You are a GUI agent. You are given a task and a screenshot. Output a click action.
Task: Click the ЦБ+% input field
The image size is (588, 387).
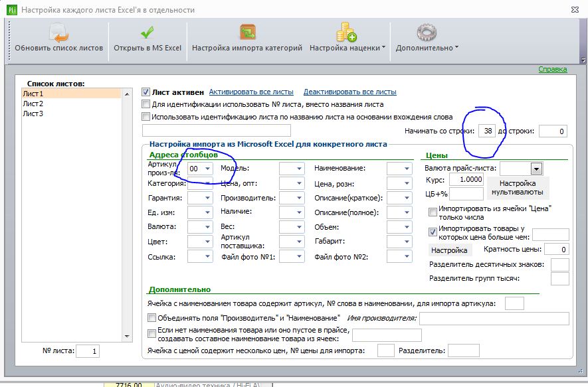pyautogui.click(x=466, y=194)
